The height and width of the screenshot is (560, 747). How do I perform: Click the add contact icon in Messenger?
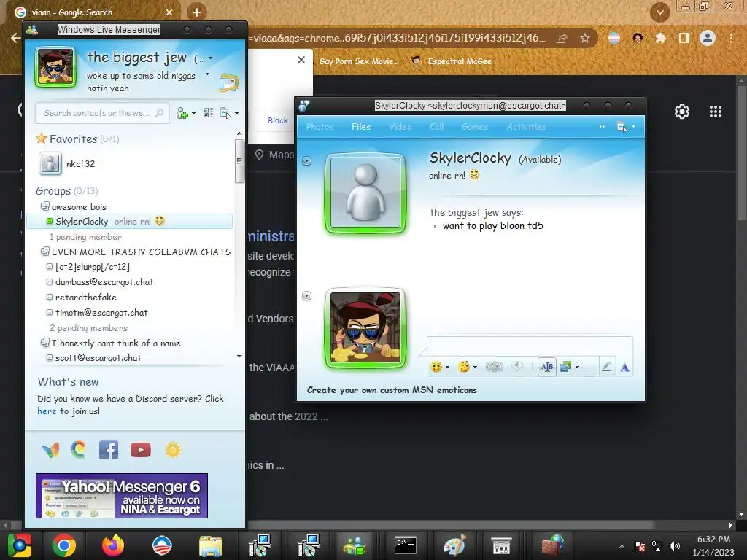[x=182, y=113]
